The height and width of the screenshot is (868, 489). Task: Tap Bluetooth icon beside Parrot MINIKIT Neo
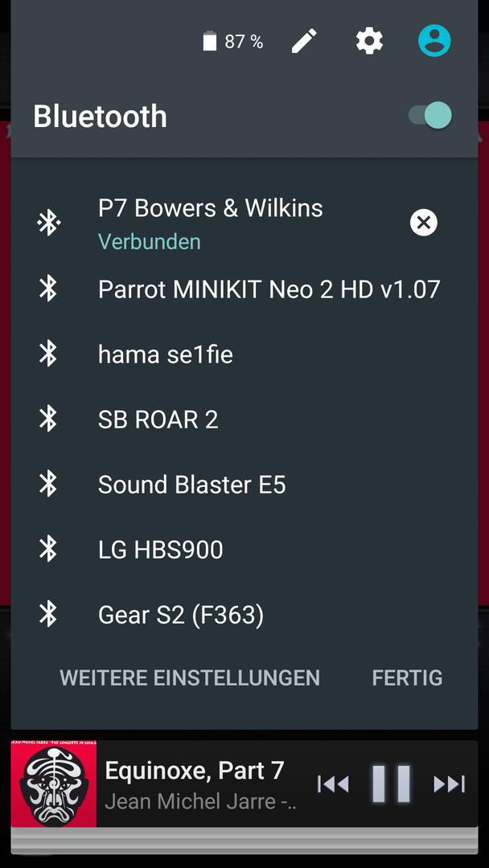[48, 289]
